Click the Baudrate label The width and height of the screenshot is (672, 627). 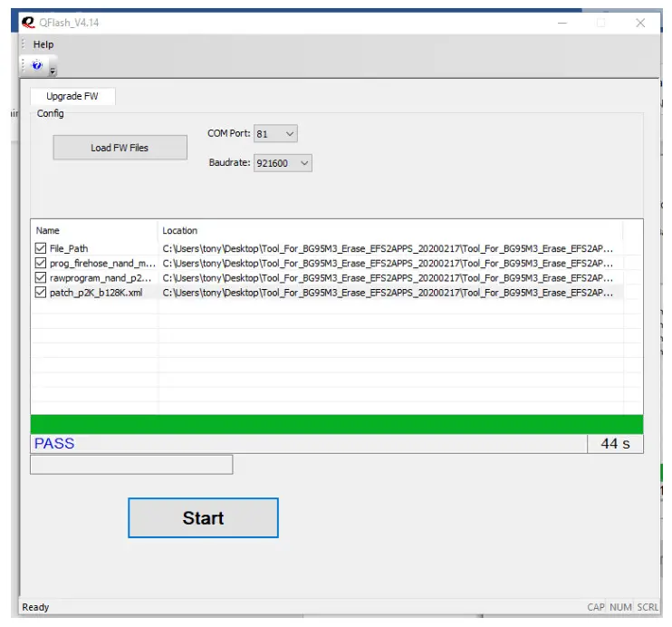pyautogui.click(x=230, y=162)
